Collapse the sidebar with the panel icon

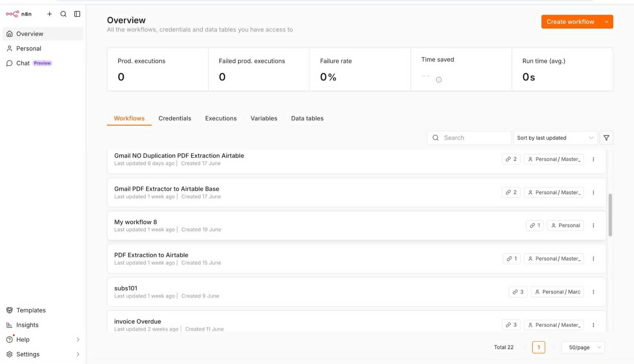pyautogui.click(x=77, y=14)
